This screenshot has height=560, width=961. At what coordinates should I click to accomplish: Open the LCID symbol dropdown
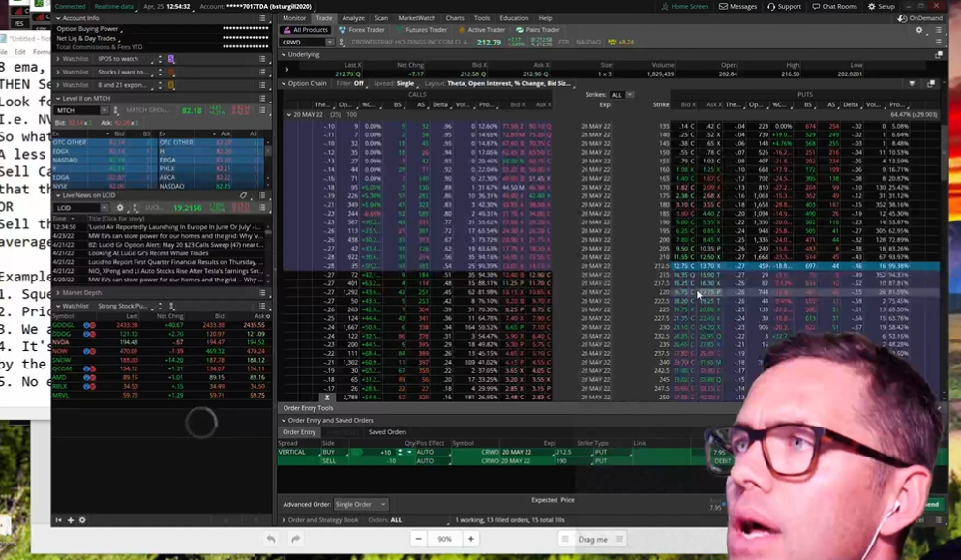(105, 208)
